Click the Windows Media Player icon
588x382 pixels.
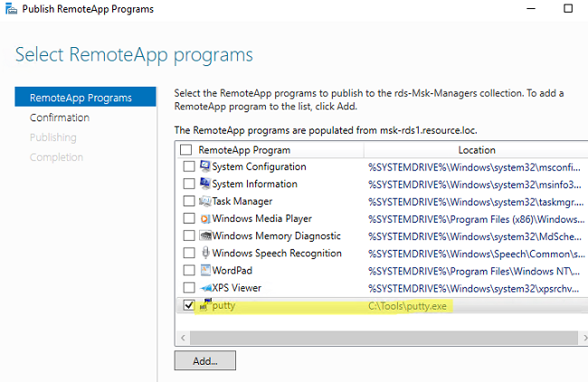pyautogui.click(x=205, y=218)
